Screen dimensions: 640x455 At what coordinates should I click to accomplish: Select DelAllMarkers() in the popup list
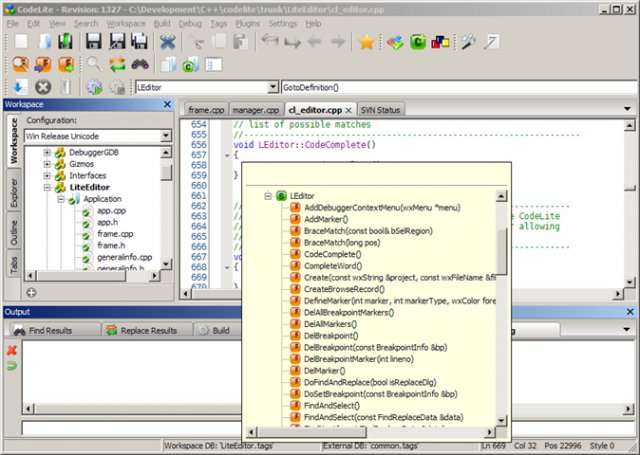[330, 324]
